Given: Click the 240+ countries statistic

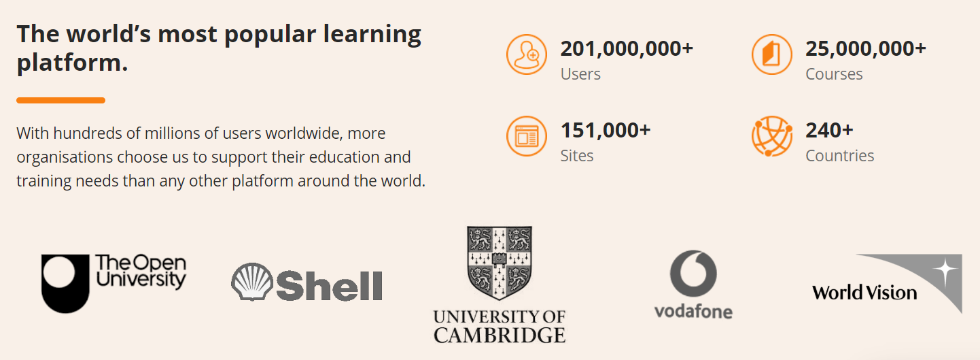Looking at the screenshot, I should (829, 130).
